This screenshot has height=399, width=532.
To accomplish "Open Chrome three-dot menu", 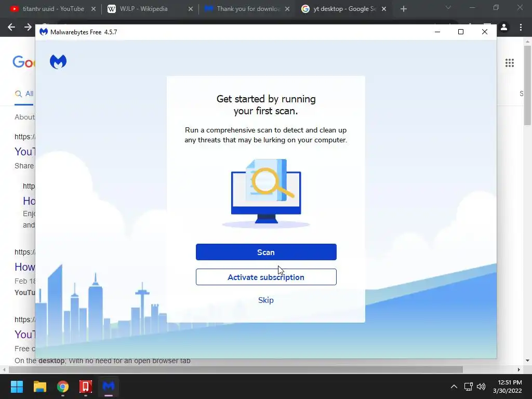I will tap(521, 27).
